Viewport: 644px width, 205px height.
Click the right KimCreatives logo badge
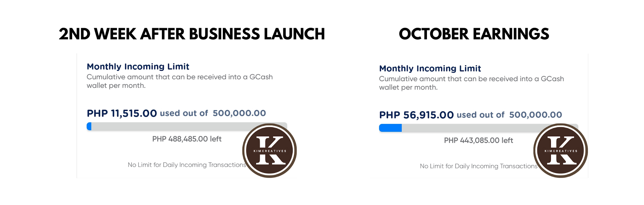[561, 151]
